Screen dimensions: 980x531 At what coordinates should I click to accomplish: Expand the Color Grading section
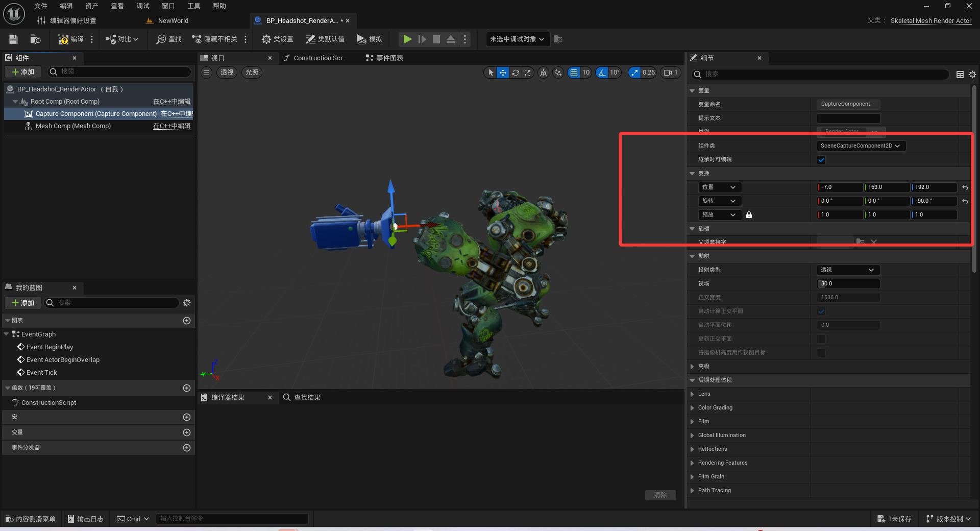[693, 408]
